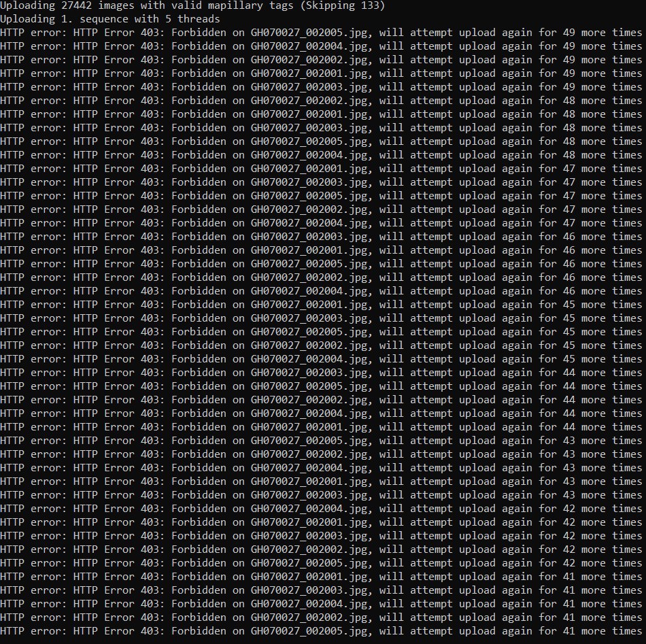Screen dimensions: 646x644
Task: Click the GH070027_002001.jpg error with 47 more times
Action: [321, 169]
